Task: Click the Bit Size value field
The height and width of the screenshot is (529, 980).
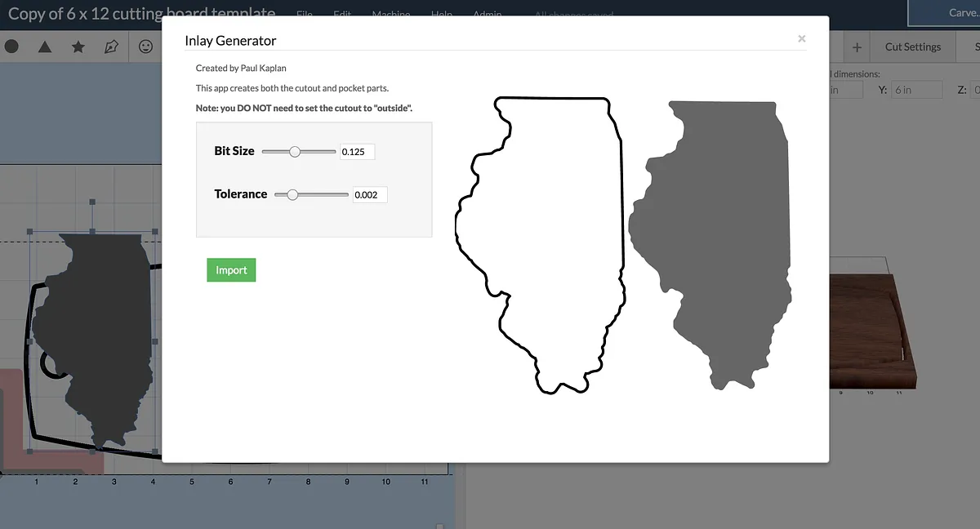Action: point(357,152)
